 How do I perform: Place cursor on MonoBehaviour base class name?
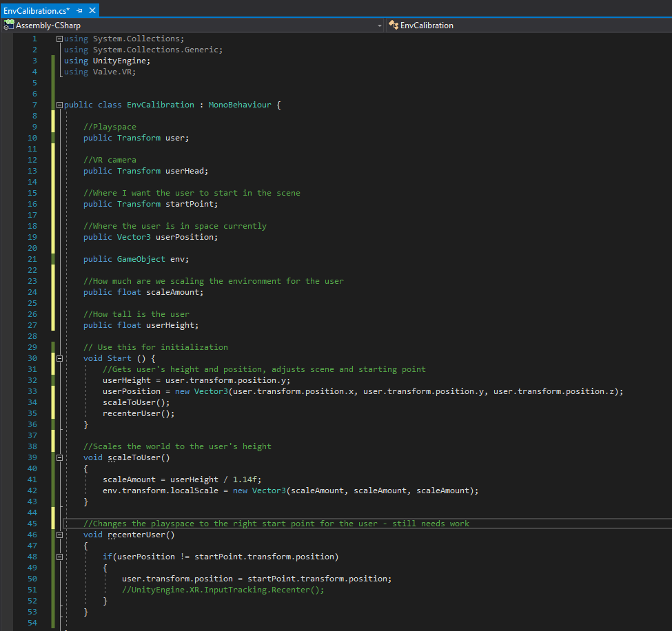pos(238,105)
